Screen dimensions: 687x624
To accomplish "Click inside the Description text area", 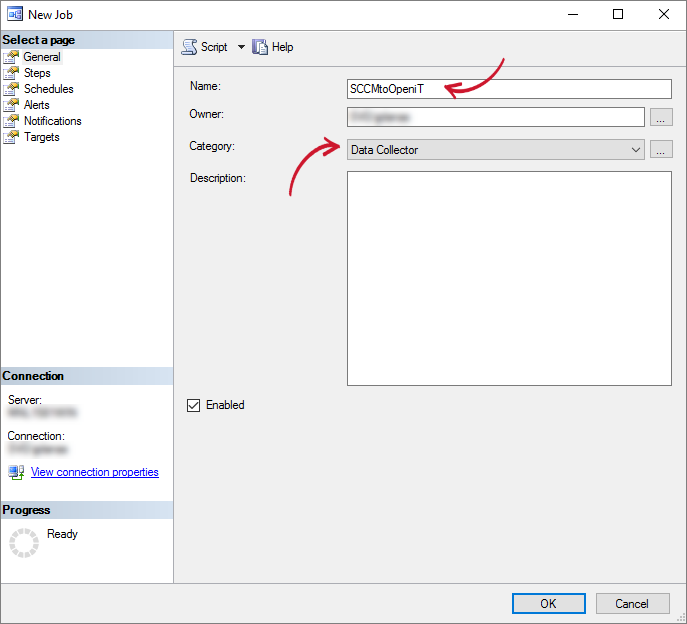I will pyautogui.click(x=508, y=278).
